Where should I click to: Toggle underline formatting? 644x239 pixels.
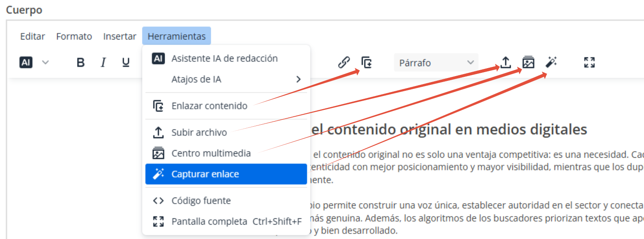click(126, 63)
